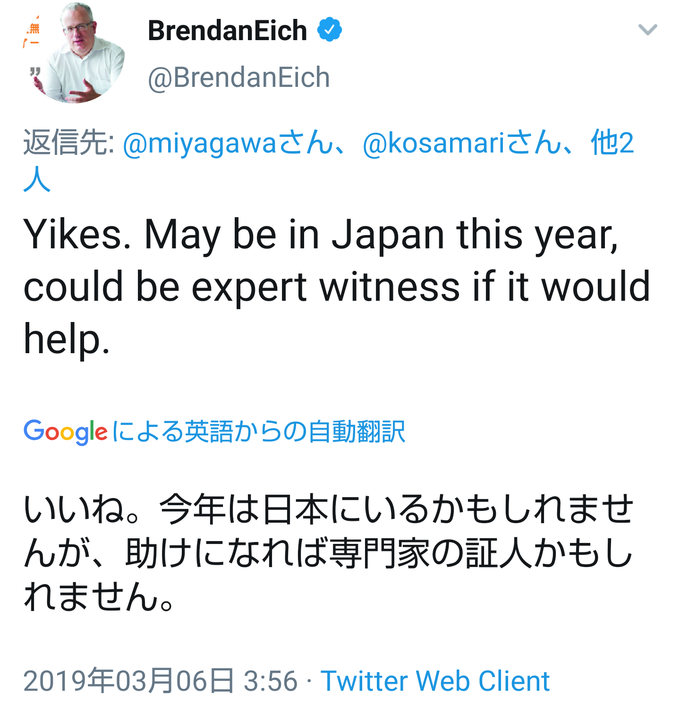
Task: Click the first line starting with Yikes
Action: [321, 237]
